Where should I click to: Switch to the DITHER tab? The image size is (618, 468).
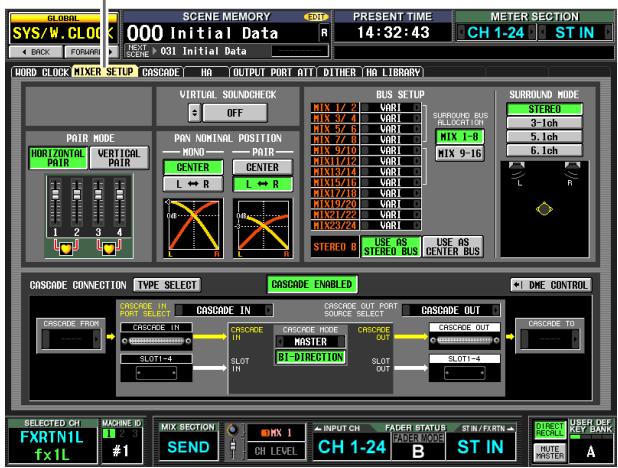point(339,72)
